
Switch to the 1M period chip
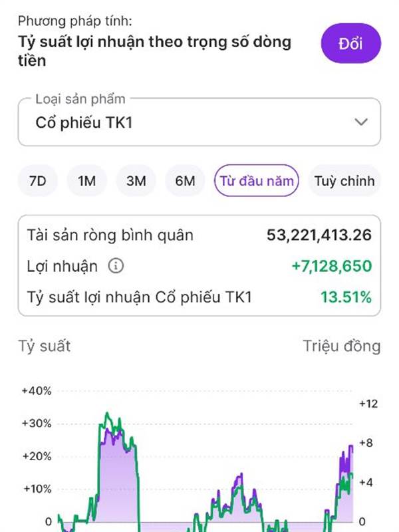point(87,180)
